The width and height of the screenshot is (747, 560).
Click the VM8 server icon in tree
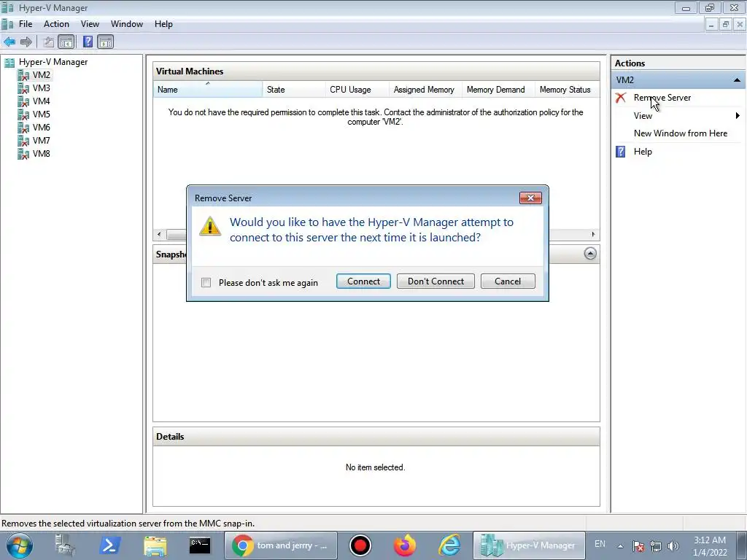coord(23,154)
